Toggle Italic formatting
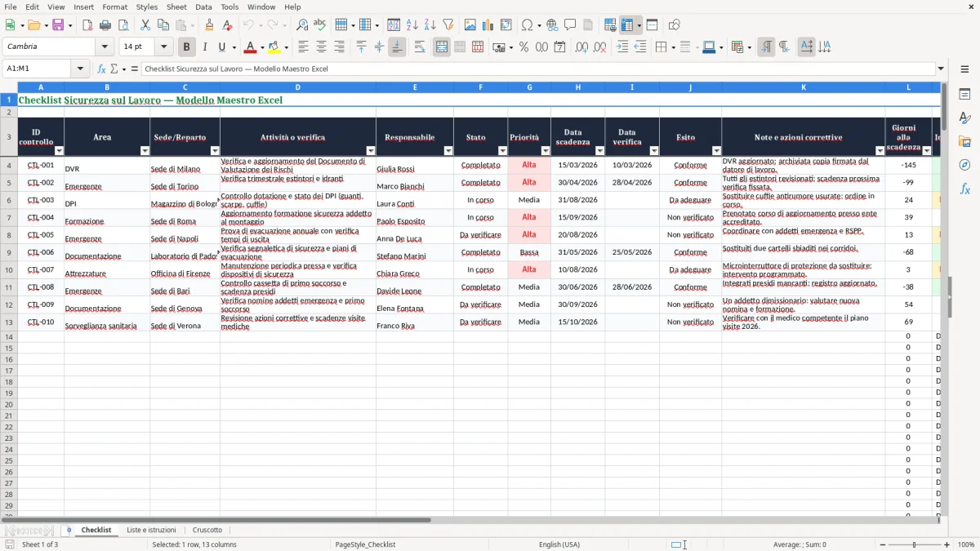This screenshot has height=551, width=980. [204, 47]
